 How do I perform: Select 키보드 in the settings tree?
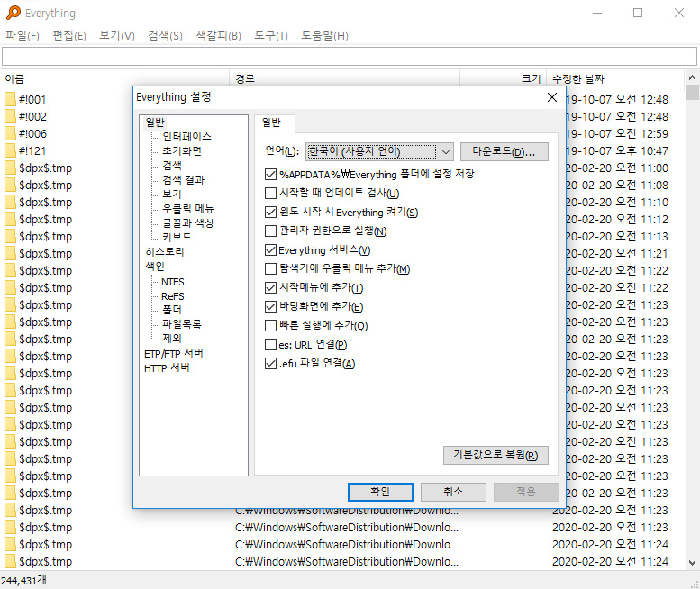point(177,237)
